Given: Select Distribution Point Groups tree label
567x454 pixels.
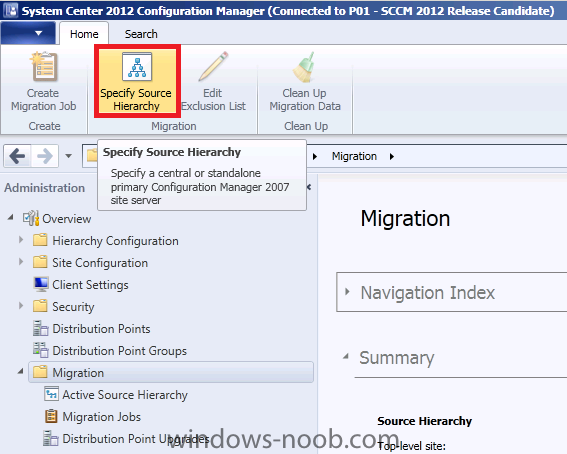Looking at the screenshot, I should point(120,351).
